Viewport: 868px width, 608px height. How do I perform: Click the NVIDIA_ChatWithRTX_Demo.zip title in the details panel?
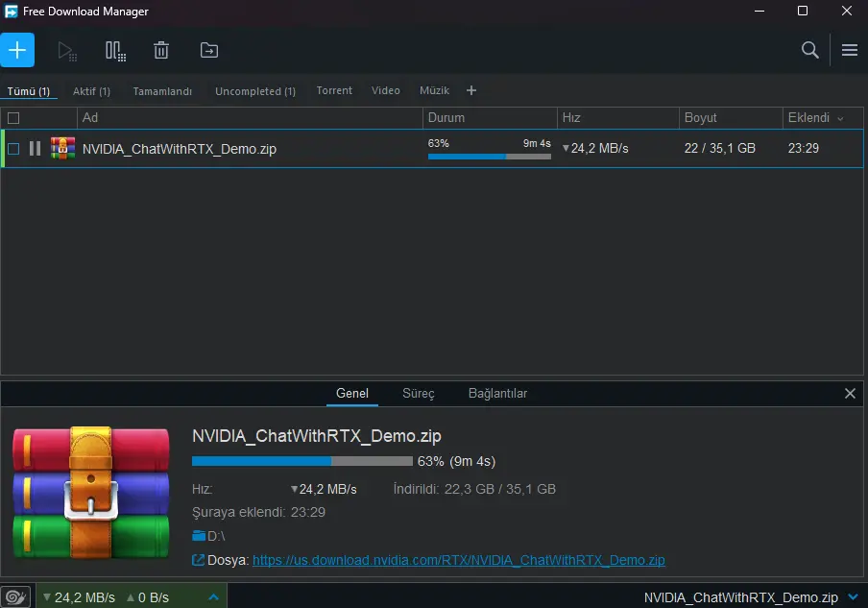click(x=317, y=436)
